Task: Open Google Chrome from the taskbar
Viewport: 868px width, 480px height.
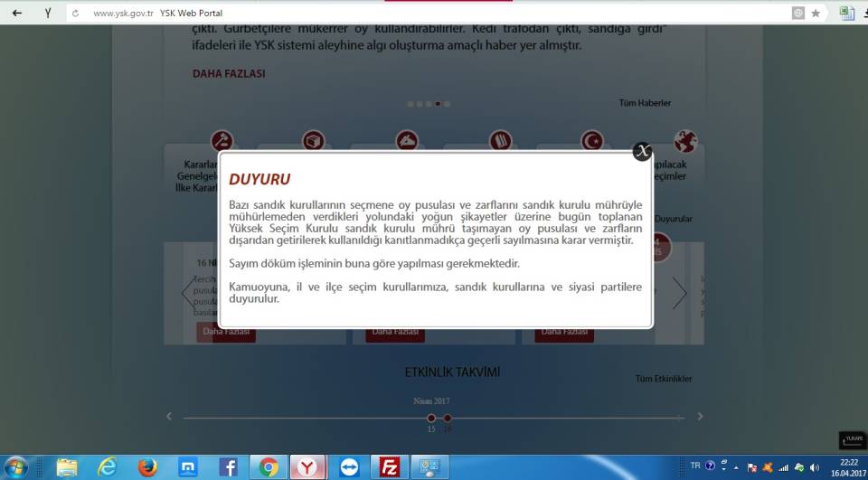Action: coord(269,466)
